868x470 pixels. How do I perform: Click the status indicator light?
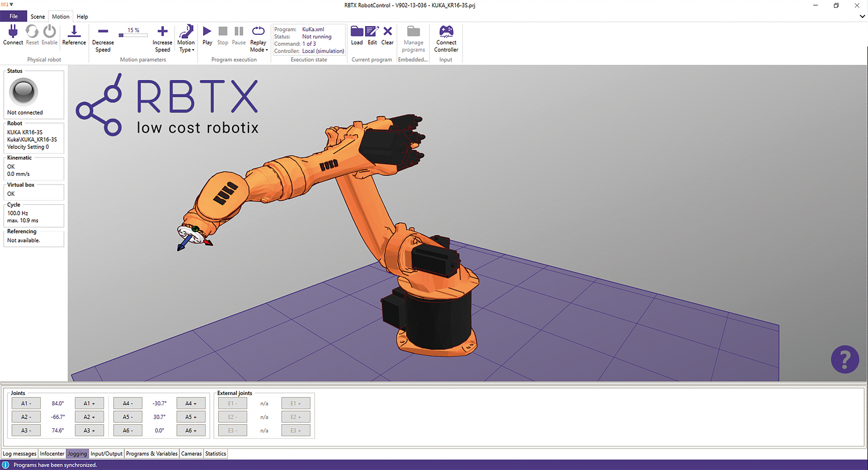pos(24,91)
